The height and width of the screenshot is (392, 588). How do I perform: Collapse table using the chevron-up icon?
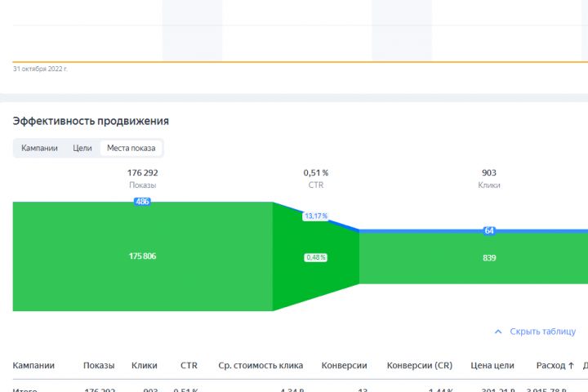coord(498,332)
